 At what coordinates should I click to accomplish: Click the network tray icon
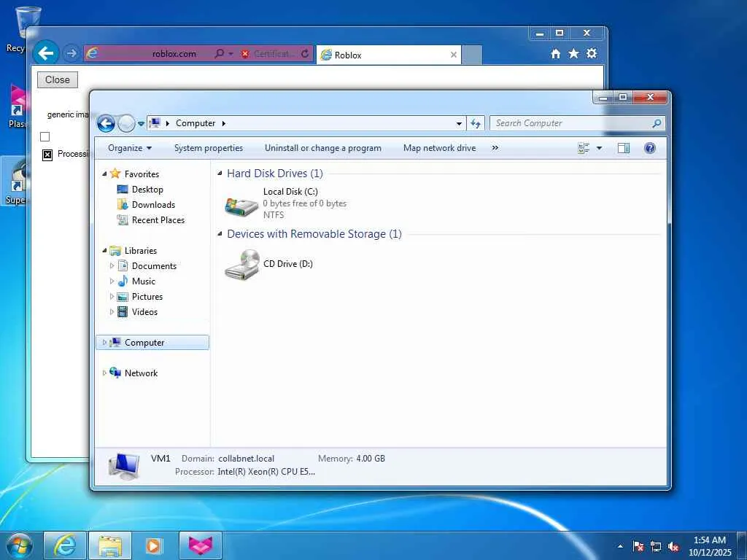click(x=656, y=546)
